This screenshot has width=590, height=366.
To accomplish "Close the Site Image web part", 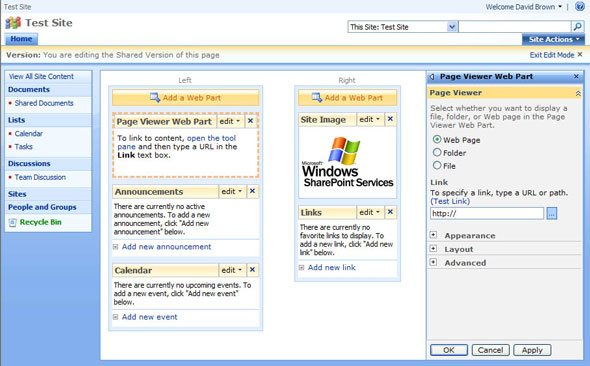I will click(x=390, y=119).
